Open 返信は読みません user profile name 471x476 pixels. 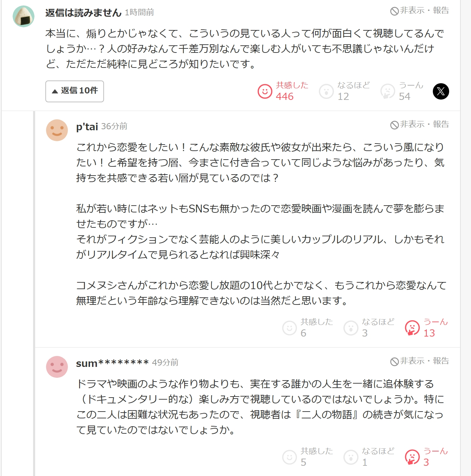coord(83,13)
